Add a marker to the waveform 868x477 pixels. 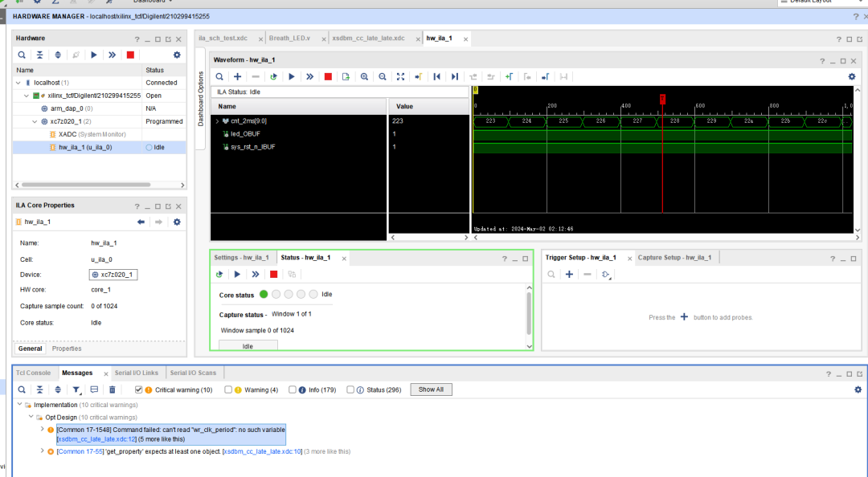510,77
